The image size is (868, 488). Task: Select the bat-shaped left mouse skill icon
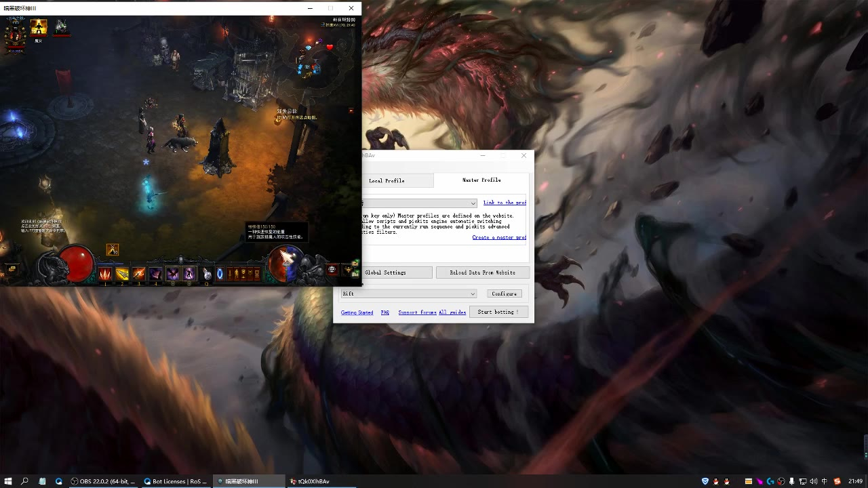coord(173,274)
